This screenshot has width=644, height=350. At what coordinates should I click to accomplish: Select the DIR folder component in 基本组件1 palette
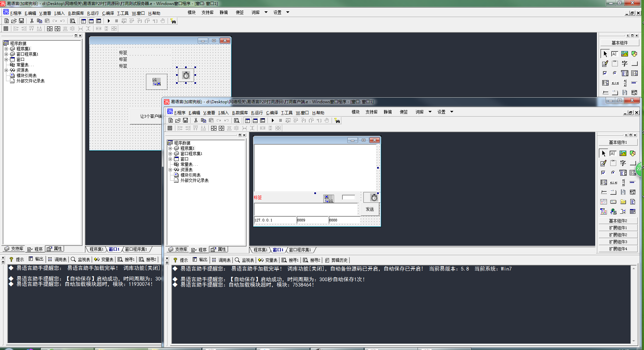(x=623, y=202)
